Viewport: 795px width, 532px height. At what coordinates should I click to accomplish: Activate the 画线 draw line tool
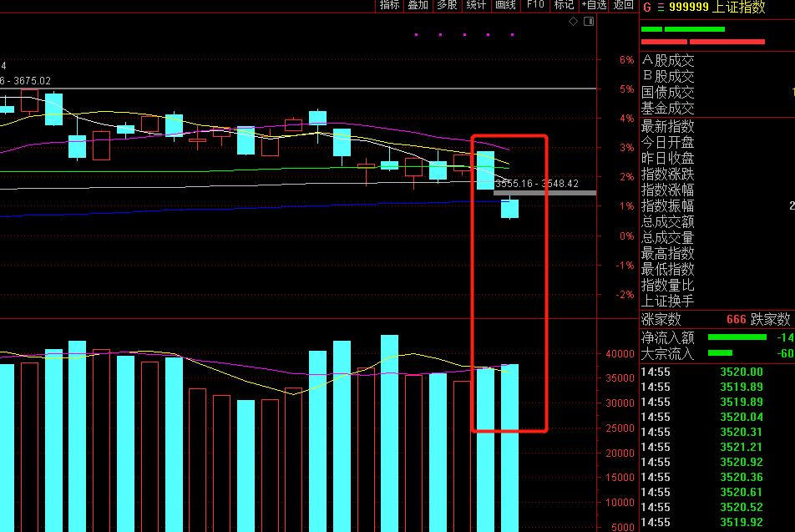pos(505,5)
